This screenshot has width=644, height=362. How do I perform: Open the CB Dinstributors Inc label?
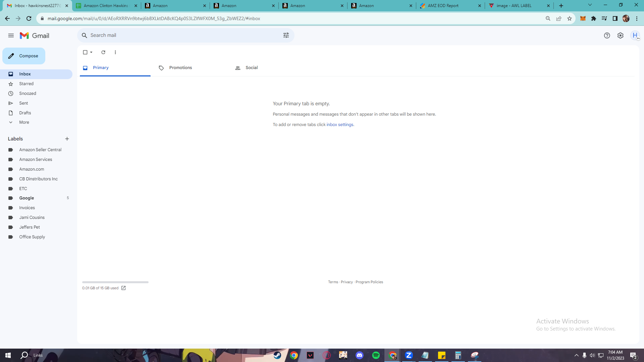coord(36,179)
